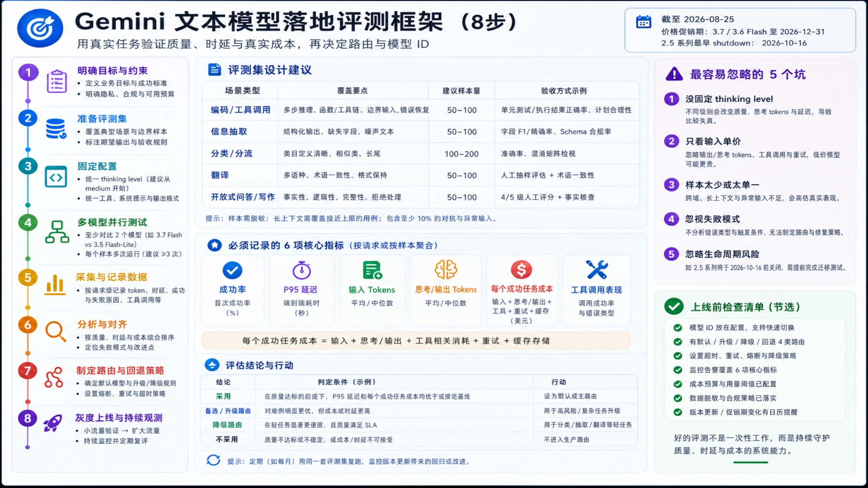868x488 pixels.
Task: Click the 建议样本量 column header
Action: (x=461, y=91)
